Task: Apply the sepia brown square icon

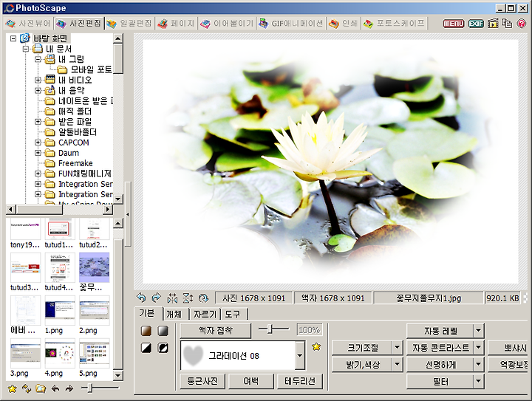Action: coord(146,331)
